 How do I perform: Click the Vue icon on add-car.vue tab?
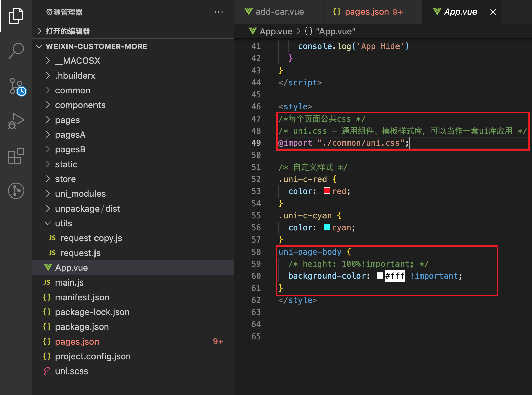(x=249, y=12)
